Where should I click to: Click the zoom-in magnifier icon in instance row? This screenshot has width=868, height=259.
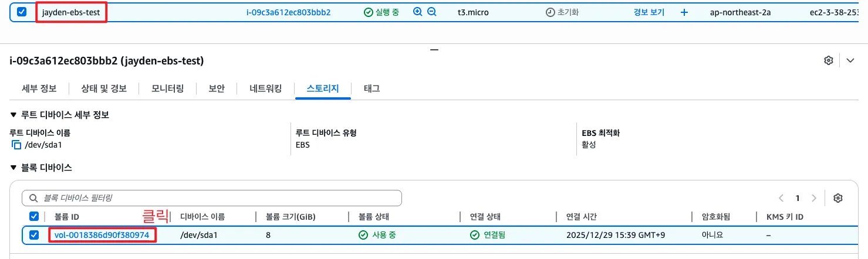click(x=418, y=12)
